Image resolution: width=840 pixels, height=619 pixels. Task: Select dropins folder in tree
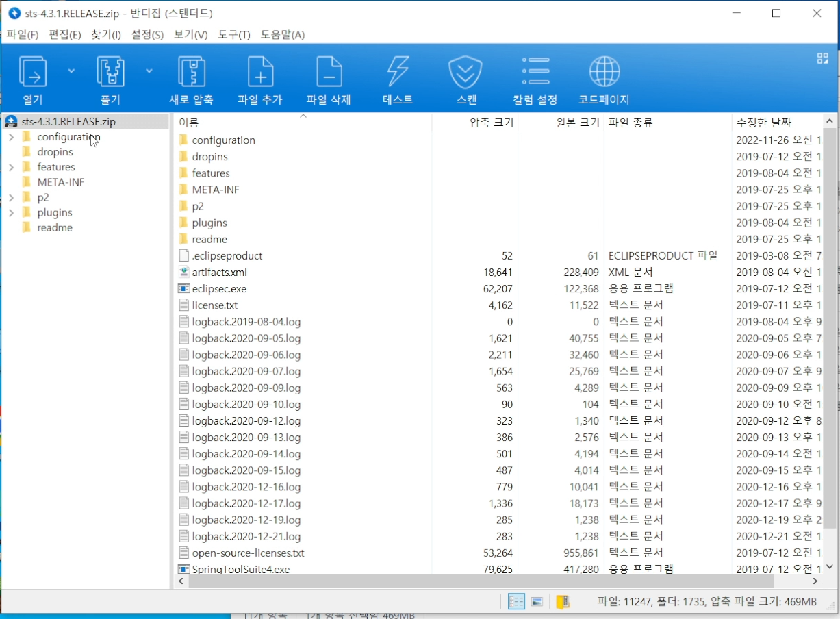(x=55, y=152)
